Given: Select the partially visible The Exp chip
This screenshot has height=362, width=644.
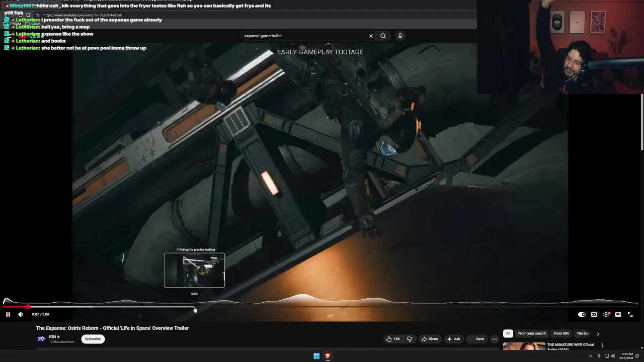Looking at the screenshot, I should pos(583,333).
